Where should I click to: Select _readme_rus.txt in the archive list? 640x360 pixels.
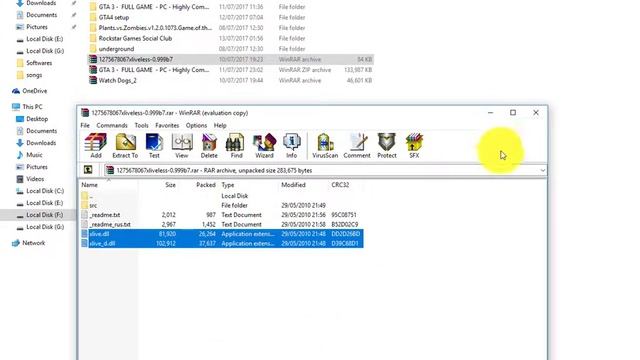221,224
